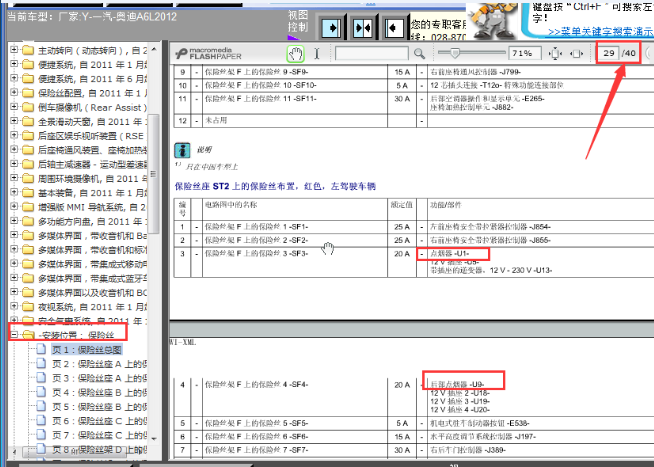Click the open folder icon of 安装位置：保险丝
The image size is (654, 467).
point(28,335)
